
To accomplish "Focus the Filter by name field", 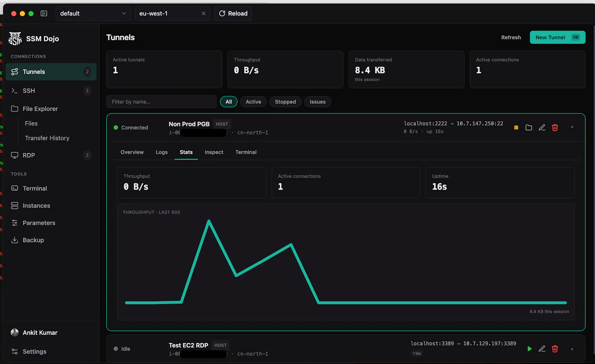I will (161, 102).
